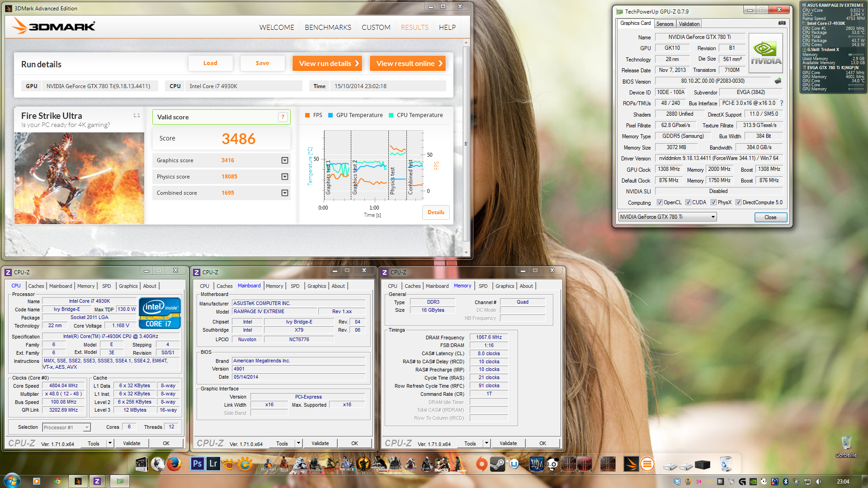Screen dimensions: 868x488
Task: Go to the CUSTOM tab in 3DMark
Action: (376, 28)
